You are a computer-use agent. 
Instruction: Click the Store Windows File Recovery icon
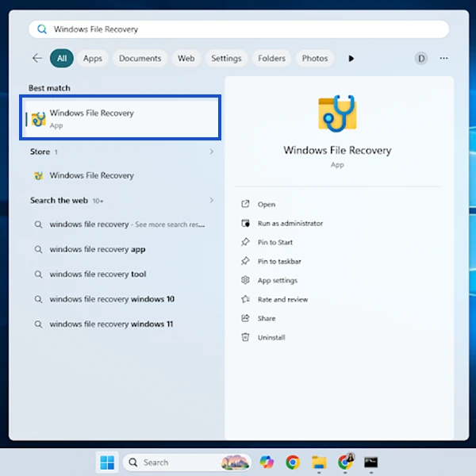coord(38,175)
